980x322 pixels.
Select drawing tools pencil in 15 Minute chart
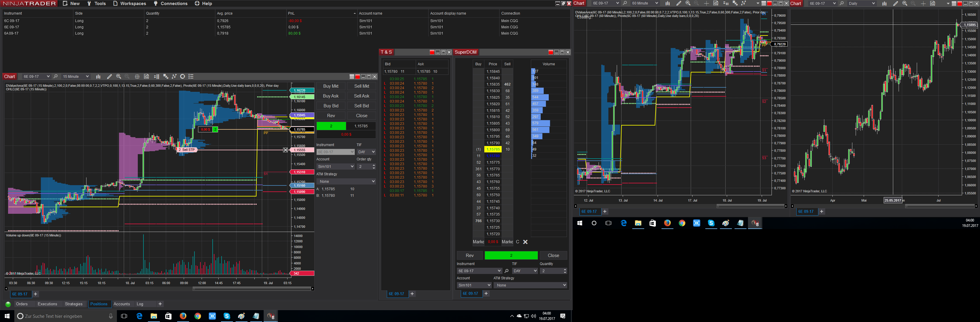tap(109, 76)
